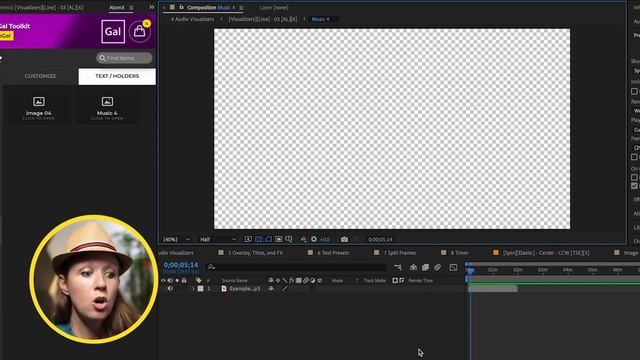Switch to the CUSTOMIZE tab
Image resolution: width=640 pixels, height=360 pixels.
tap(40, 76)
